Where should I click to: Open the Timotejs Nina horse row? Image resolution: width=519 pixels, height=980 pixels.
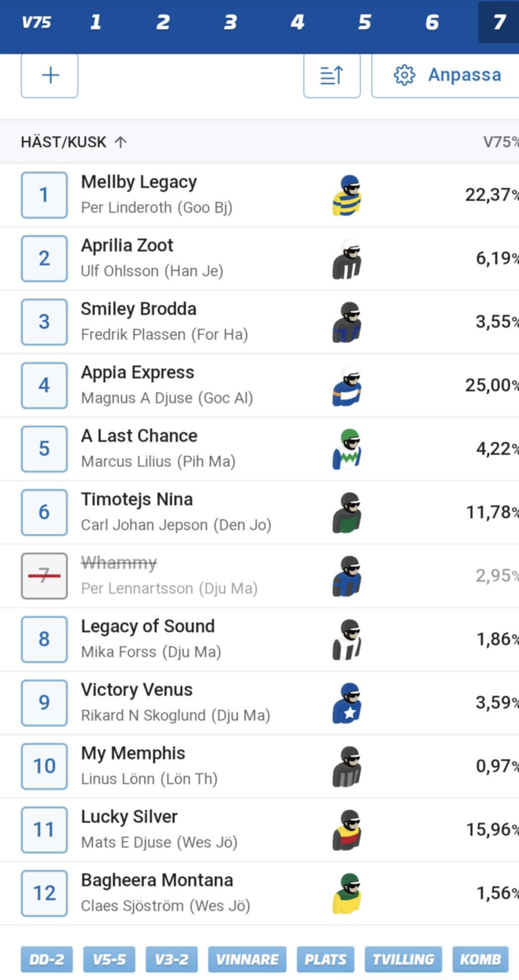pos(259,512)
